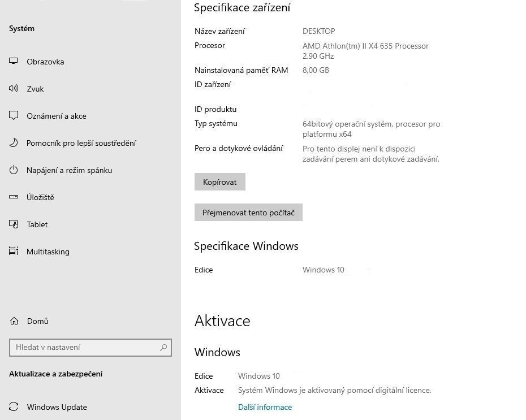Image resolution: width=526 pixels, height=420 pixels.
Task: Click the Nainstalovaná paměť RAM label
Action: (241, 70)
